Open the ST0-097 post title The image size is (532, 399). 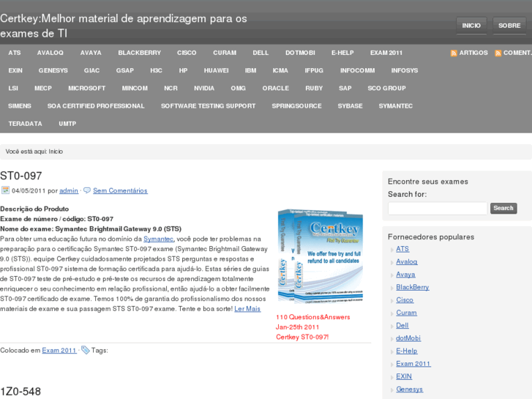[x=21, y=176]
